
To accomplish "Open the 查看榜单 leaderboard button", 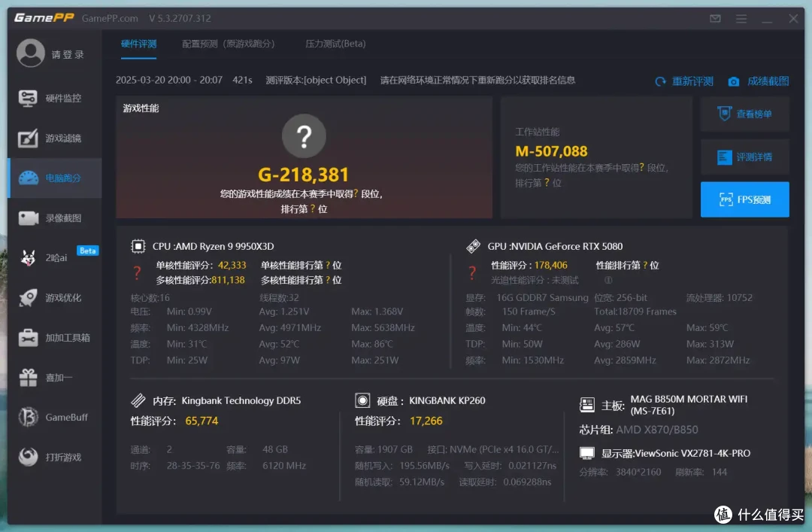I will pos(744,114).
